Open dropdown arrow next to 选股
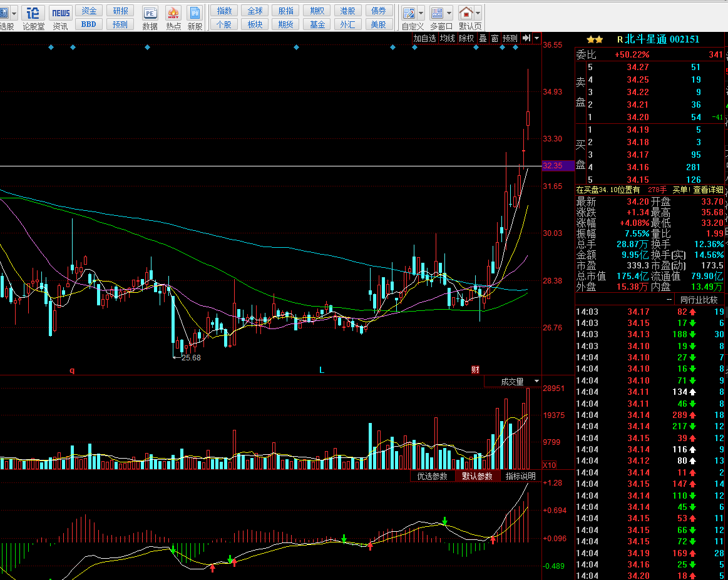This screenshot has width=728, height=580. [x=14, y=13]
